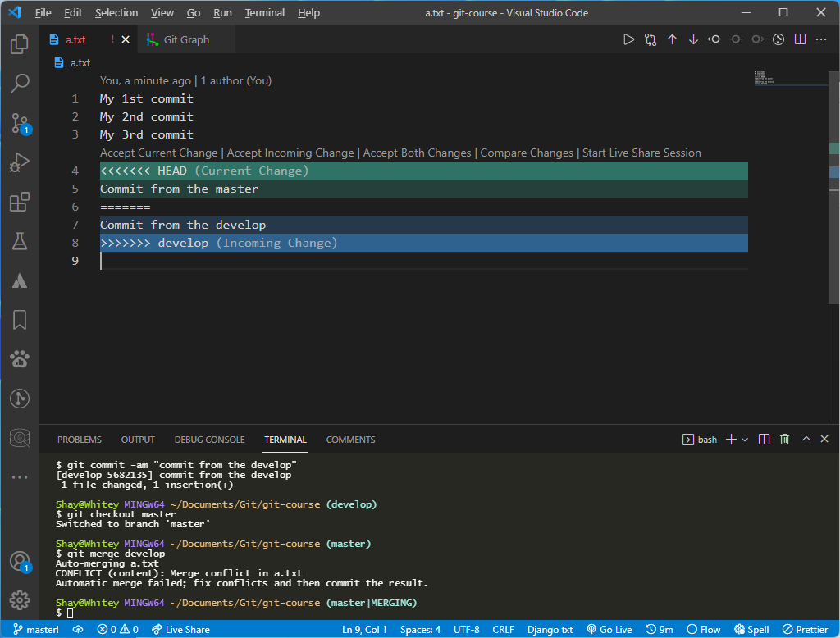Click Accept Both Changes link
This screenshot has width=840, height=638.
(417, 153)
